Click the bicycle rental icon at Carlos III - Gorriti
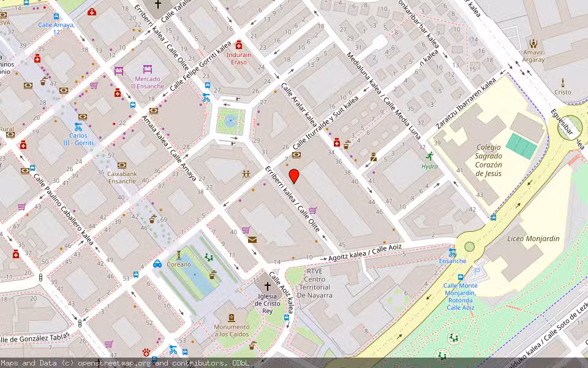 78,127
